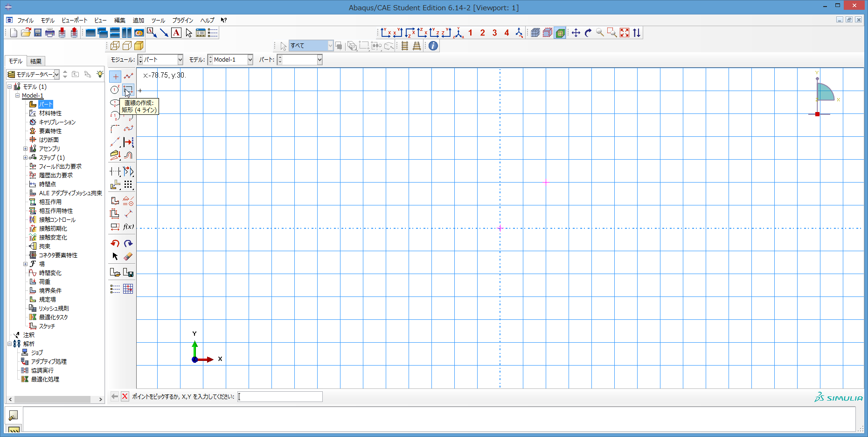
Task: Toggle shaded render style
Action: [x=139, y=46]
